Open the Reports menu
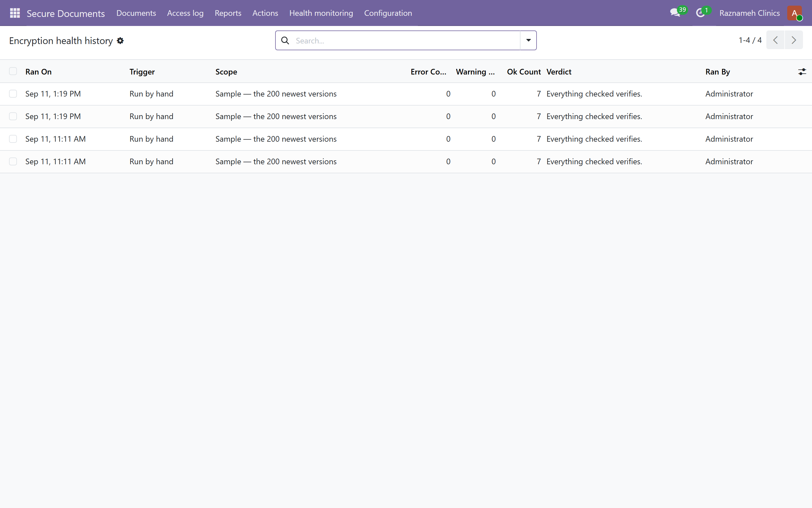Image resolution: width=812 pixels, height=508 pixels. 228,13
